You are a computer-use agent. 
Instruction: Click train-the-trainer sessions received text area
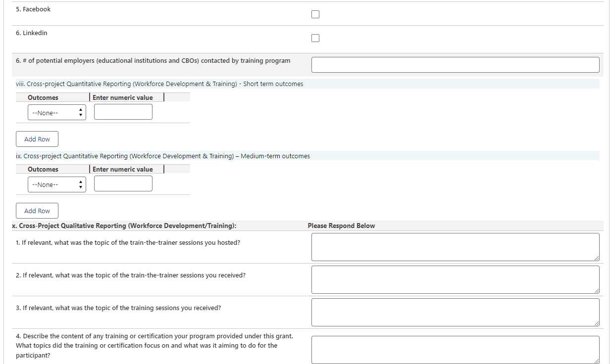click(455, 279)
